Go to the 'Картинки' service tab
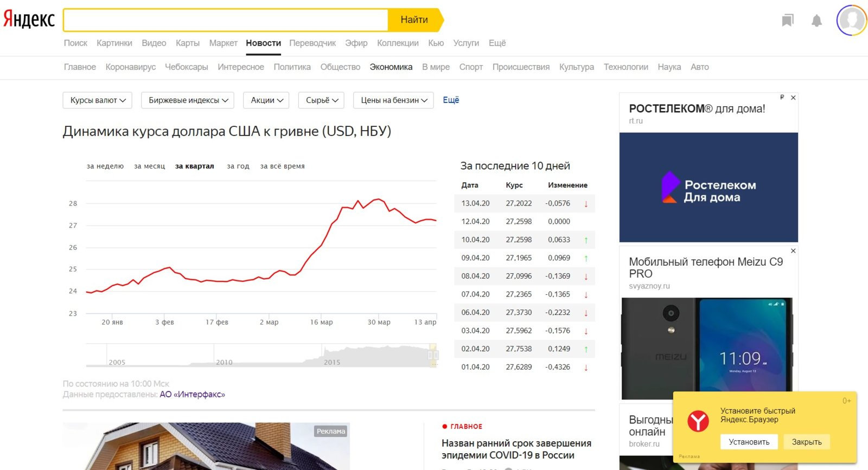Viewport: 868px width, 470px height. [x=114, y=43]
